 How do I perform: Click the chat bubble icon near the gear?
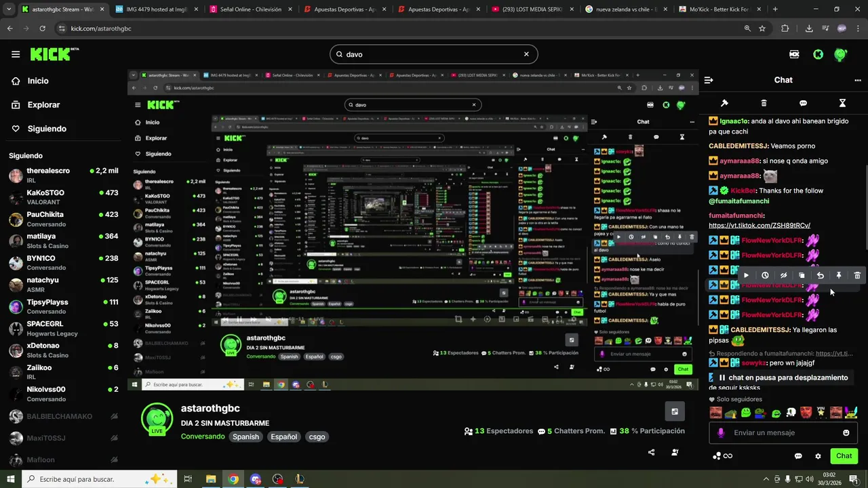(798, 456)
